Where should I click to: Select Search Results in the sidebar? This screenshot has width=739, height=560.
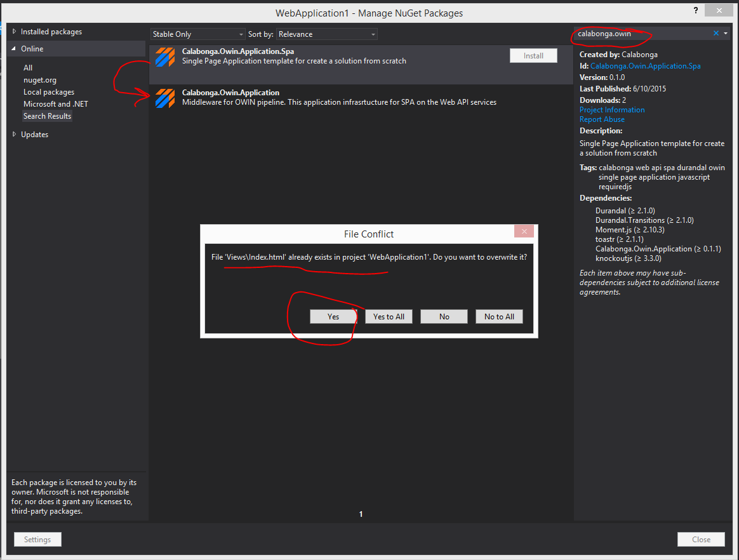(x=47, y=116)
